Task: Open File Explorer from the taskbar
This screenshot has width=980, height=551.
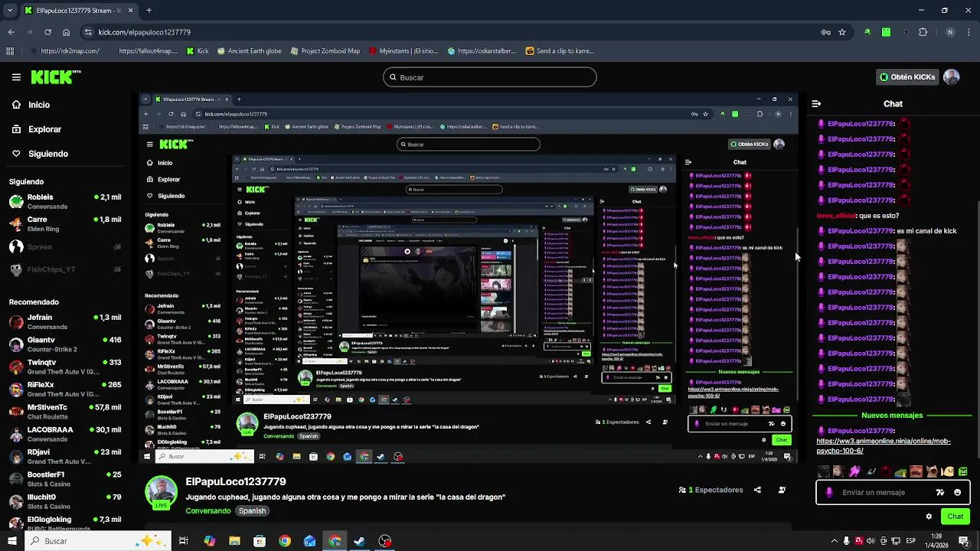Action: 234,541
